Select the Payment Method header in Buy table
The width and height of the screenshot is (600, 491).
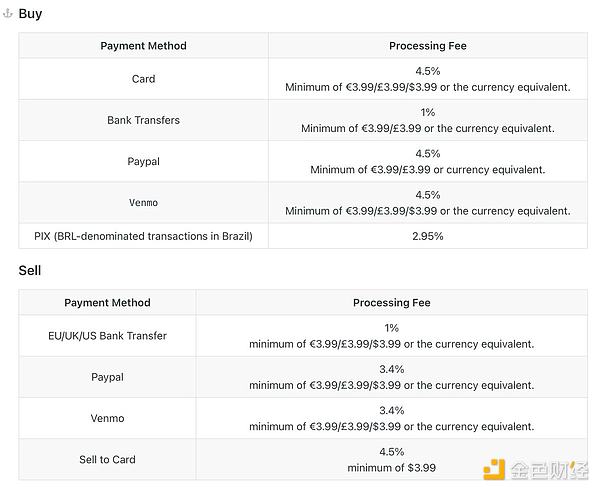pos(143,46)
